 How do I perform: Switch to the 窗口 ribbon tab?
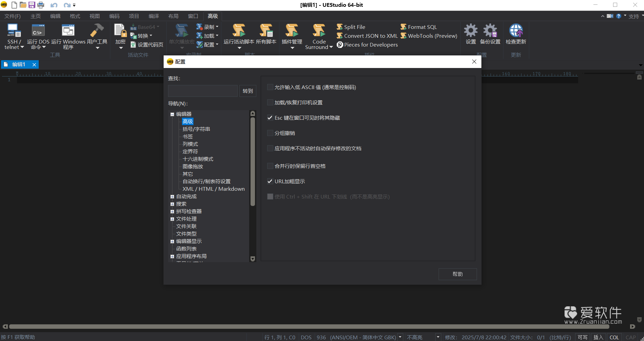click(193, 16)
